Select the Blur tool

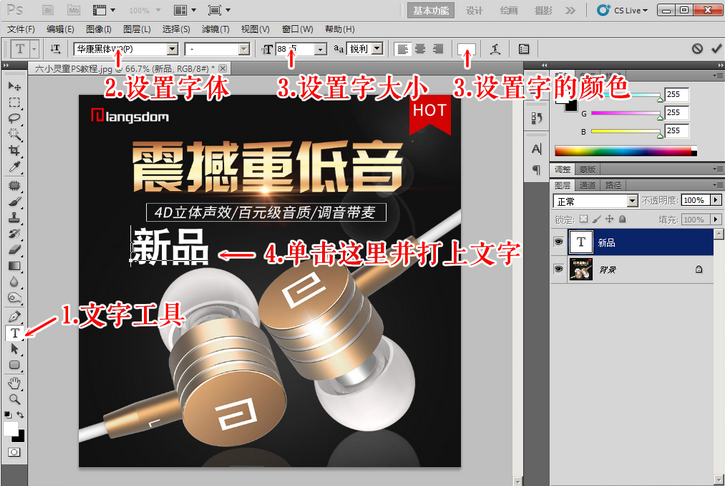[x=14, y=282]
